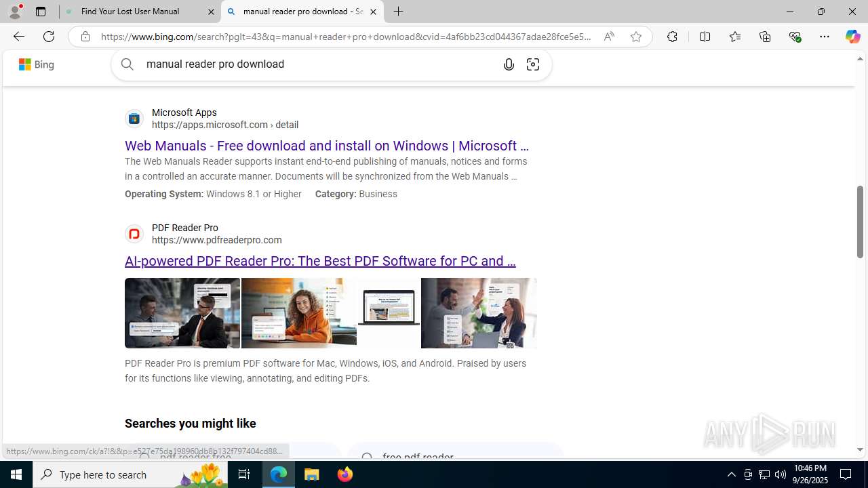Click the Bing logo
The height and width of the screenshot is (488, 868).
tap(36, 64)
